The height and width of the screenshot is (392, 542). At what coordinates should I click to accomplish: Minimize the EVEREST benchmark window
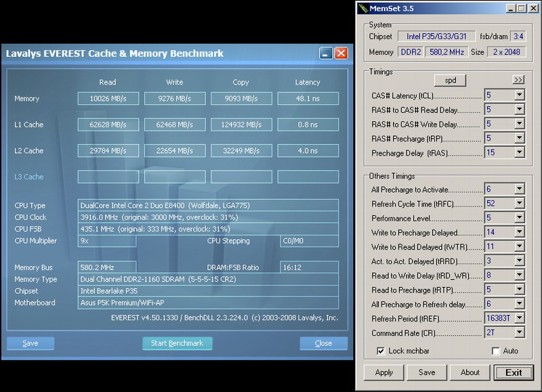(x=326, y=53)
